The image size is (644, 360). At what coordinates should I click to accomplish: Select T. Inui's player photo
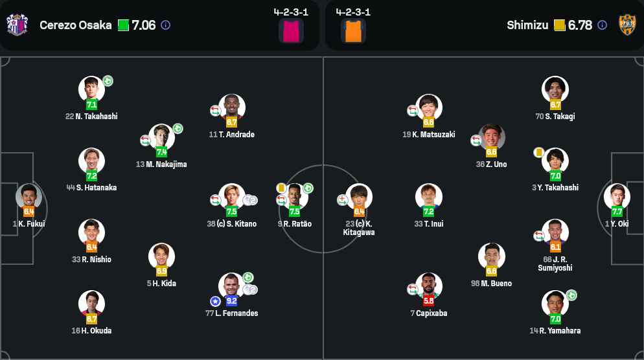coord(428,196)
